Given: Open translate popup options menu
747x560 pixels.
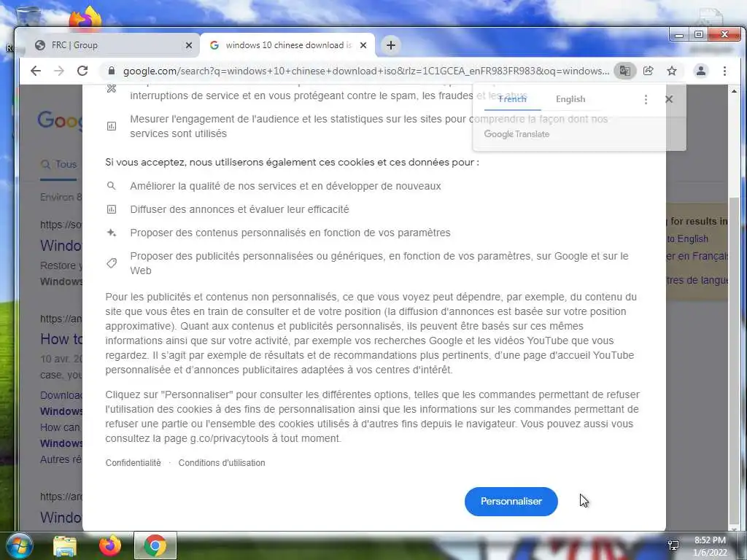Looking at the screenshot, I should point(646,99).
